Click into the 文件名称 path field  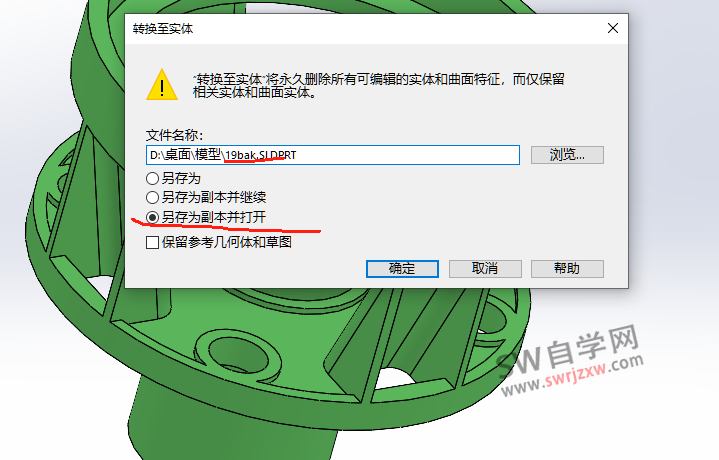pos(332,155)
